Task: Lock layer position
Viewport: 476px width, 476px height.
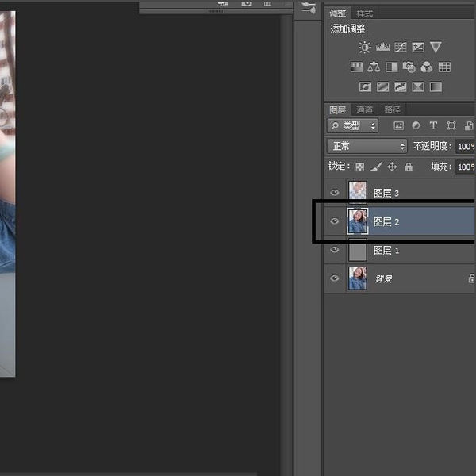Action: click(x=392, y=167)
